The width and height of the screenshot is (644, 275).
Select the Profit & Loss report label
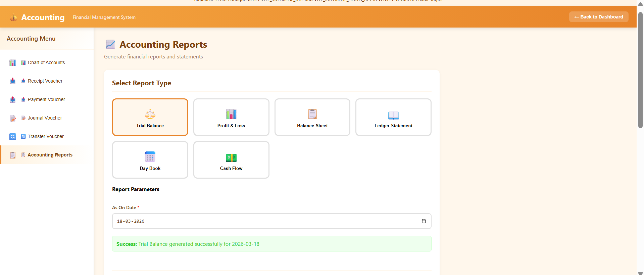click(231, 126)
